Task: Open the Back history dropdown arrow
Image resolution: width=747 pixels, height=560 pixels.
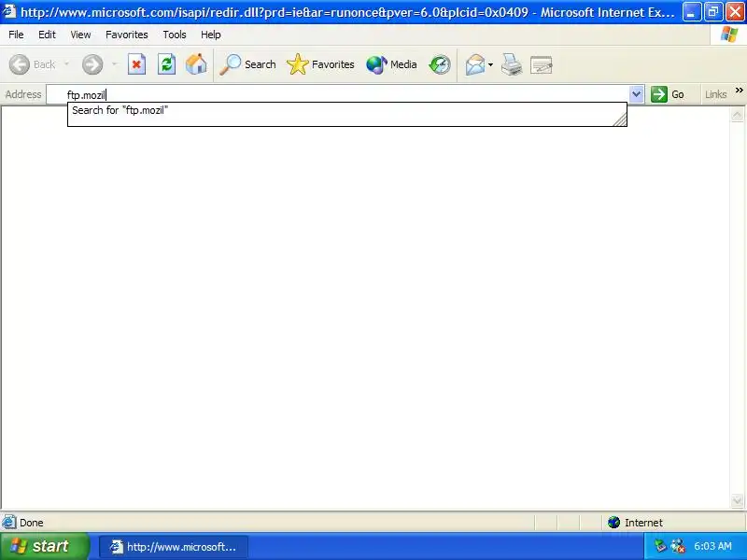Action: [x=66, y=64]
